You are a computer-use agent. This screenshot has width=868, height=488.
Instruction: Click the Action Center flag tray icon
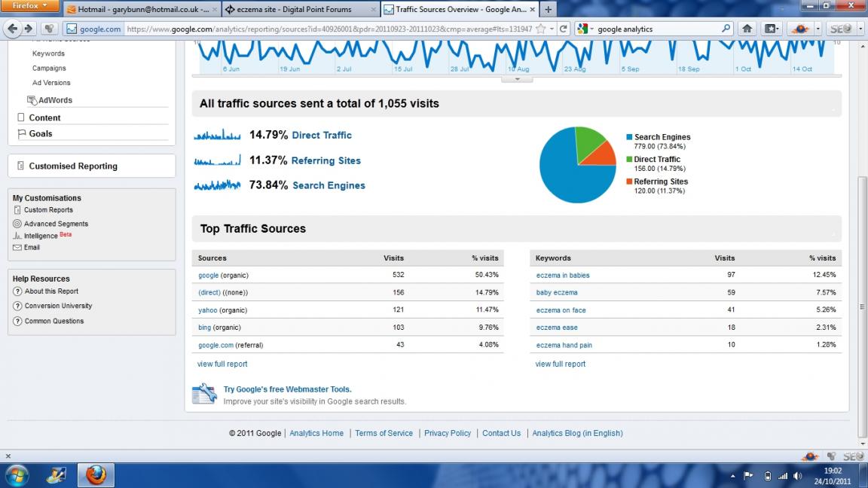[748, 476]
